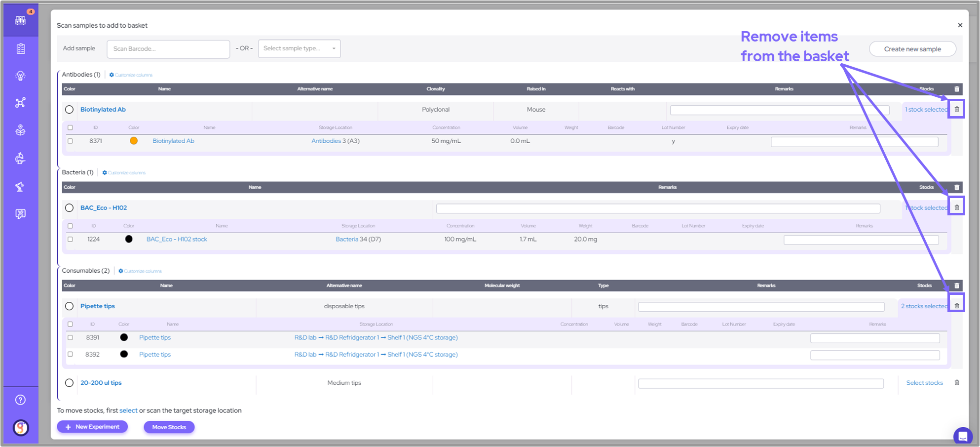Click the orange color dot for stock 8371
The width and height of the screenshot is (980, 447).
pos(134,141)
